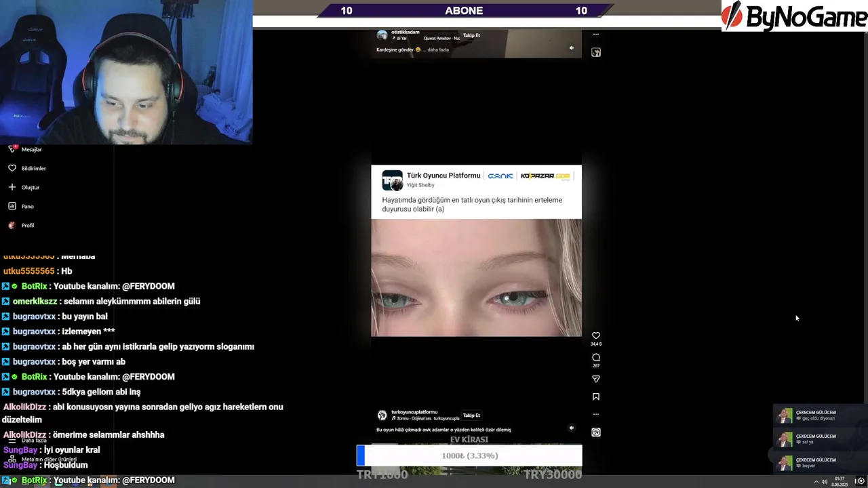Like the reel with the heart icon
868x488 pixels.
click(x=596, y=335)
